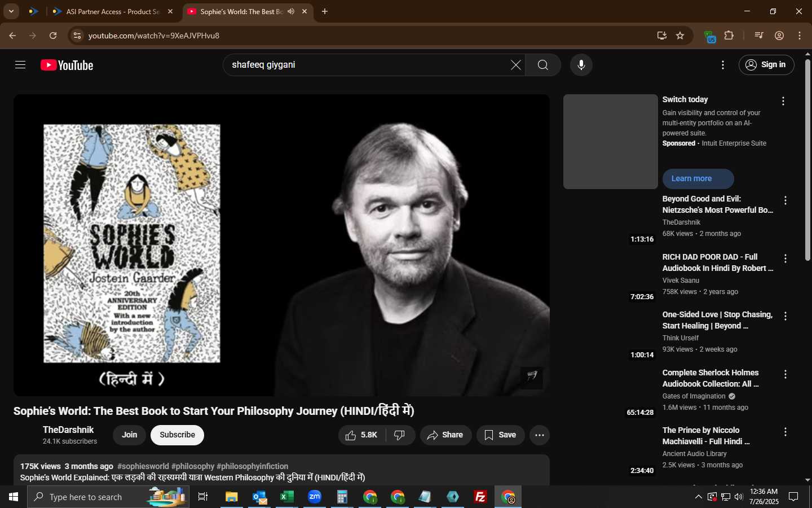This screenshot has height=508, width=812.
Task: Show hidden system tray icons chevron
Action: pyautogui.click(x=698, y=497)
